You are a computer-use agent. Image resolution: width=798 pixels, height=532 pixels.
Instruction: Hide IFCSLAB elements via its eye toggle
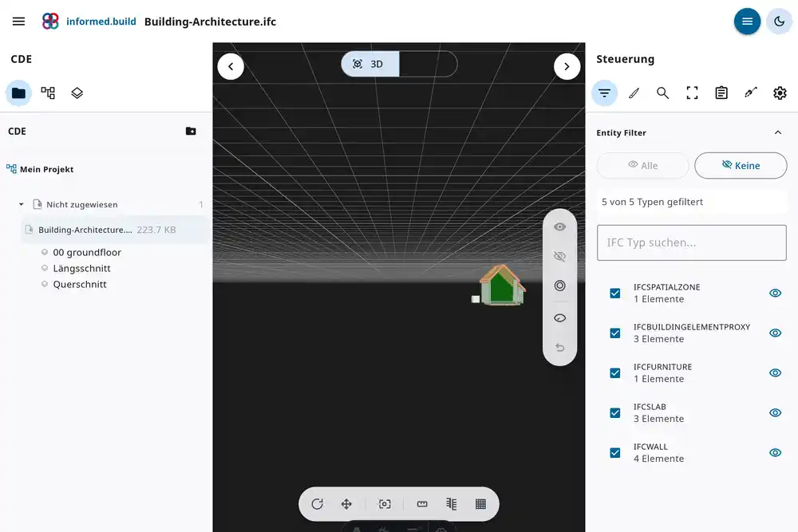pos(775,412)
